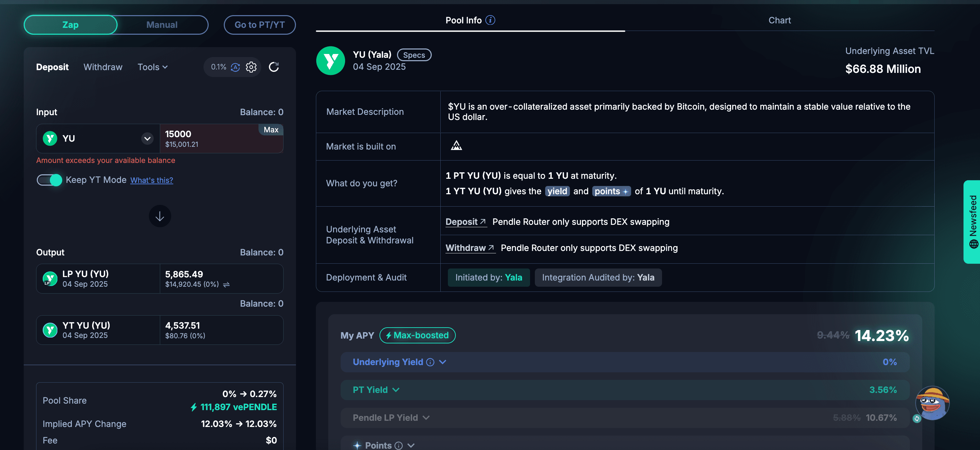
Task: Click the Pool Share 0% → 0.27% value
Action: pos(249,394)
